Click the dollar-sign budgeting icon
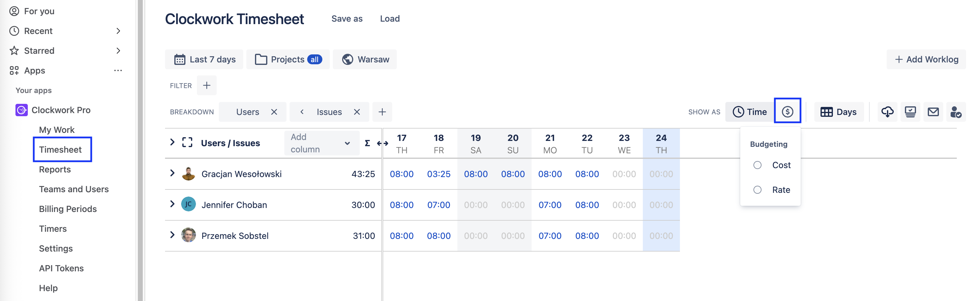The height and width of the screenshot is (301, 980). (787, 112)
